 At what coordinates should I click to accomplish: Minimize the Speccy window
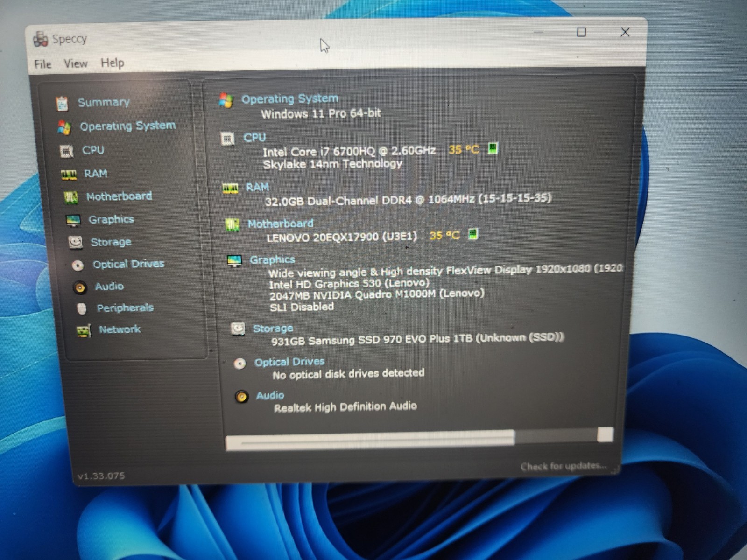[x=538, y=32]
